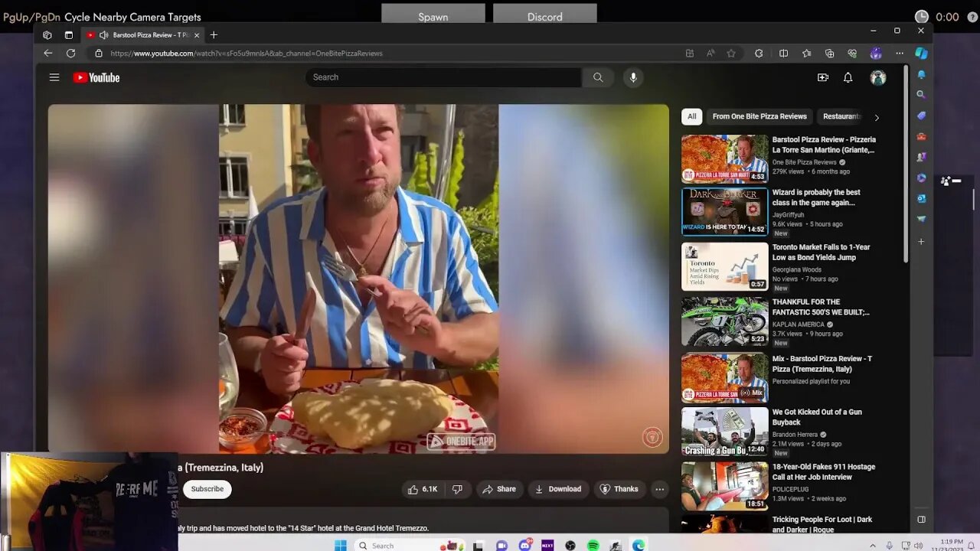Click the page vertical scrollbar
Viewport: 980px width, 551px height.
[x=906, y=165]
